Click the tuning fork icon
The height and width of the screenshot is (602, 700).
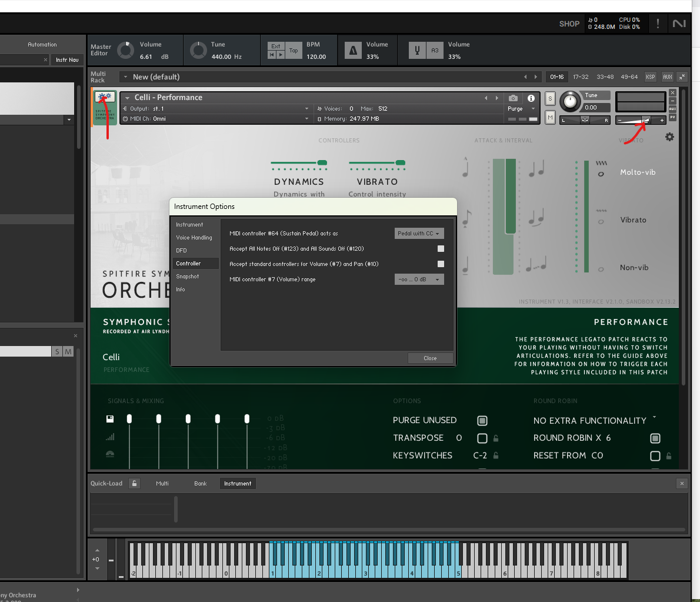pos(417,51)
